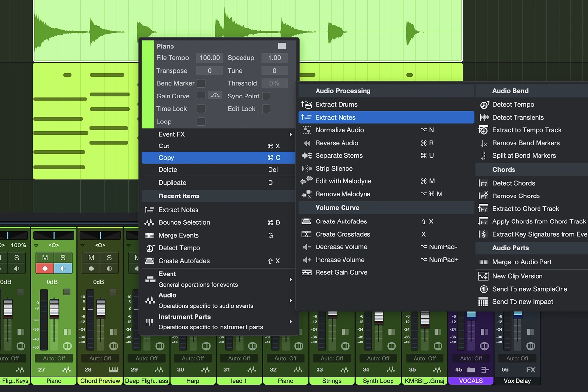The image size is (588, 392).
Task: Enable the Bend Marker checkbox
Action: point(201,83)
